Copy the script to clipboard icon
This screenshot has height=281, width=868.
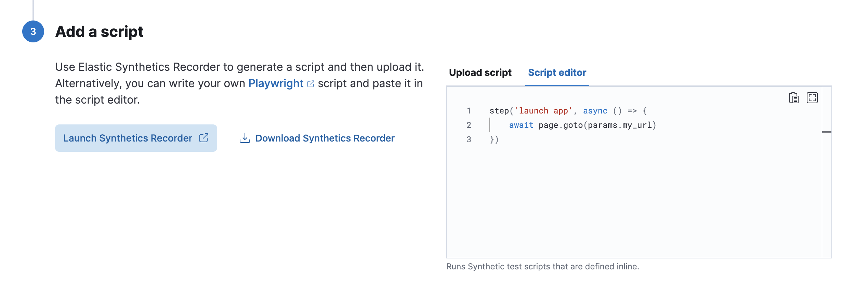click(x=793, y=98)
